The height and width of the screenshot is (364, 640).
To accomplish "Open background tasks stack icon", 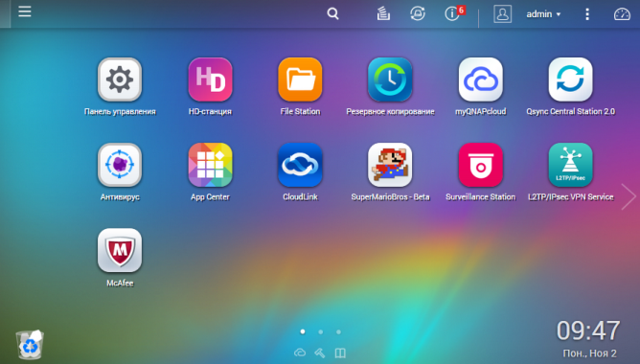I will click(x=383, y=13).
